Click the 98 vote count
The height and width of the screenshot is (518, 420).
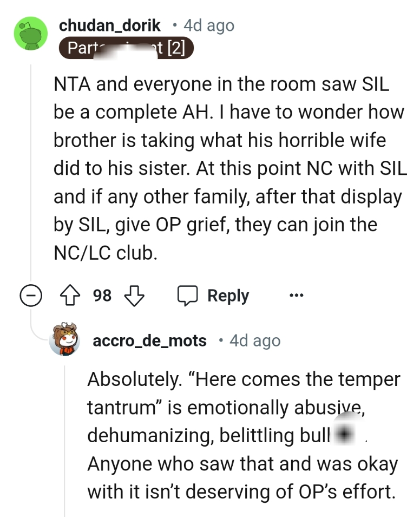pyautogui.click(x=102, y=296)
